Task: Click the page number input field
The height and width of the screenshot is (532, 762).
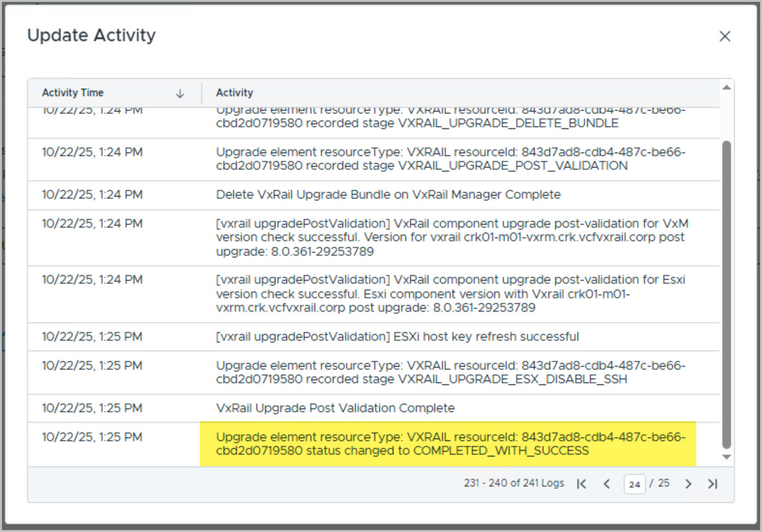Action: pos(634,484)
